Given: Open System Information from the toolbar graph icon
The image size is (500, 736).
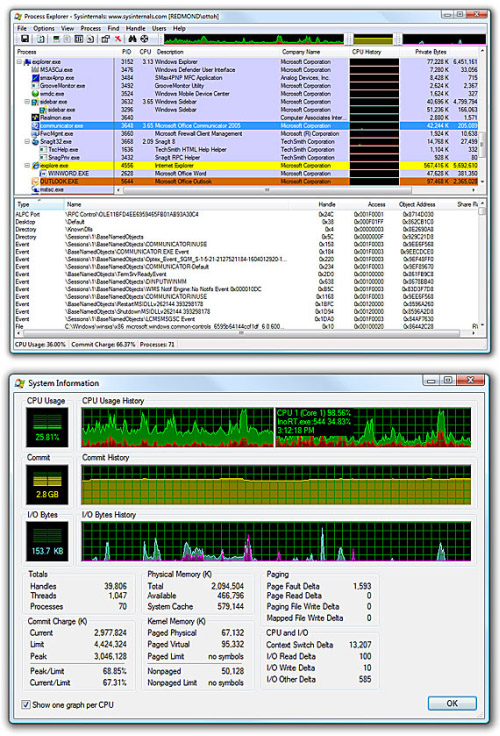Looking at the screenshot, I should click(56, 39).
